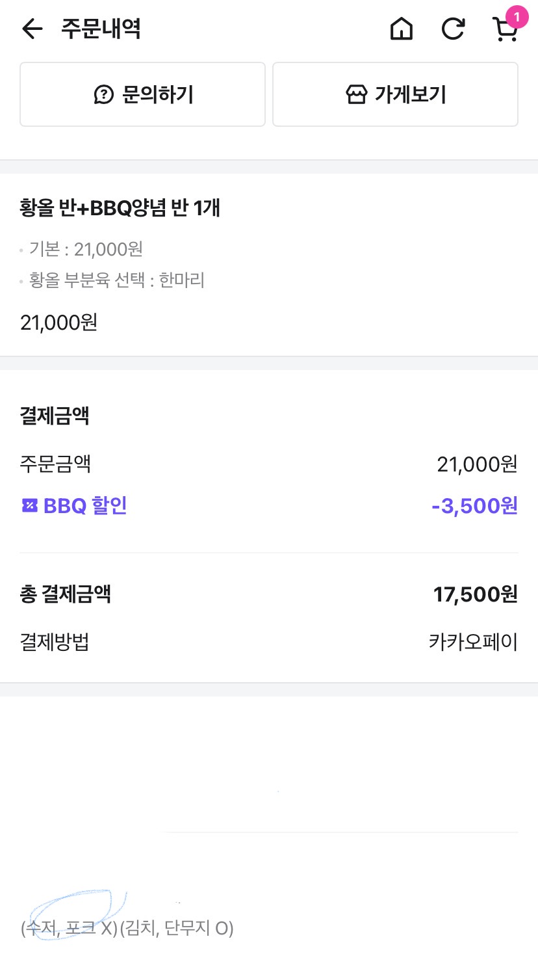Tap the -3,500원 discount amount
Screen dimensions: 538x980
click(x=474, y=505)
